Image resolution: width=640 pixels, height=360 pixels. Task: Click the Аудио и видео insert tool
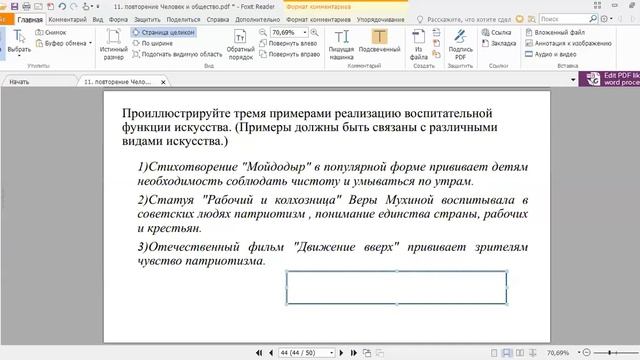551,54
